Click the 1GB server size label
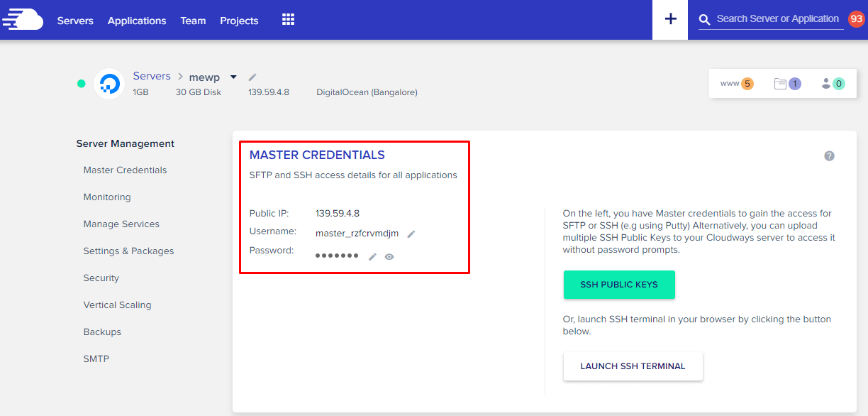 (x=140, y=92)
